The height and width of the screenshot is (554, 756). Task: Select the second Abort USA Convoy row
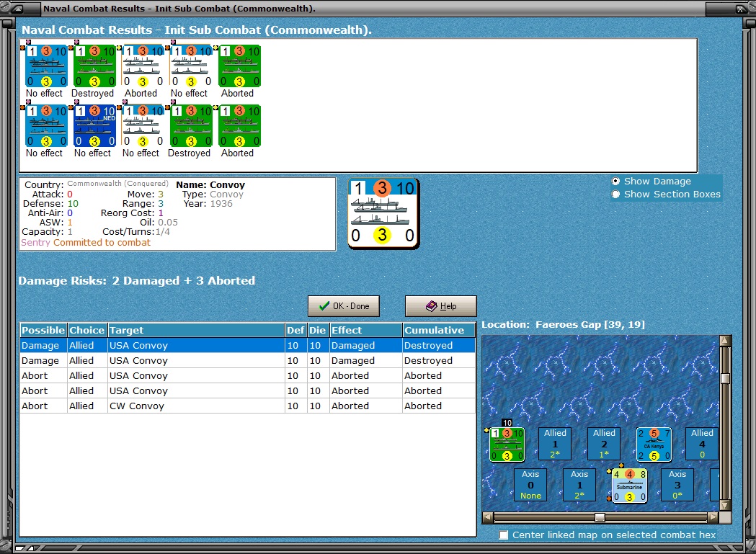coord(247,390)
